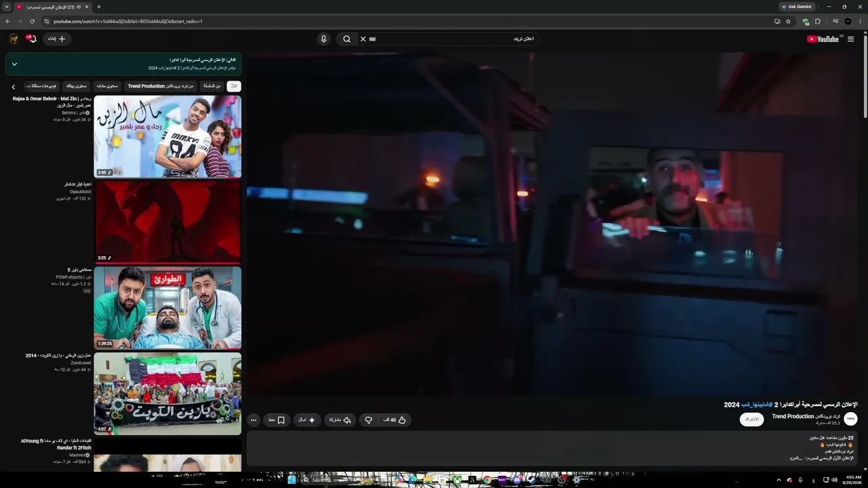The image size is (868, 488).
Task: Open the Chrome profile avatar
Action: (x=848, y=21)
